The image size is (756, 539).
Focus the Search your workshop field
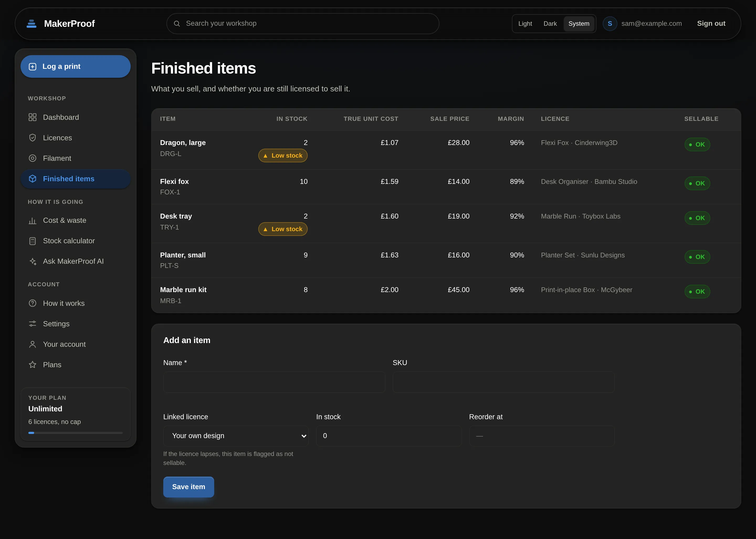click(x=303, y=24)
